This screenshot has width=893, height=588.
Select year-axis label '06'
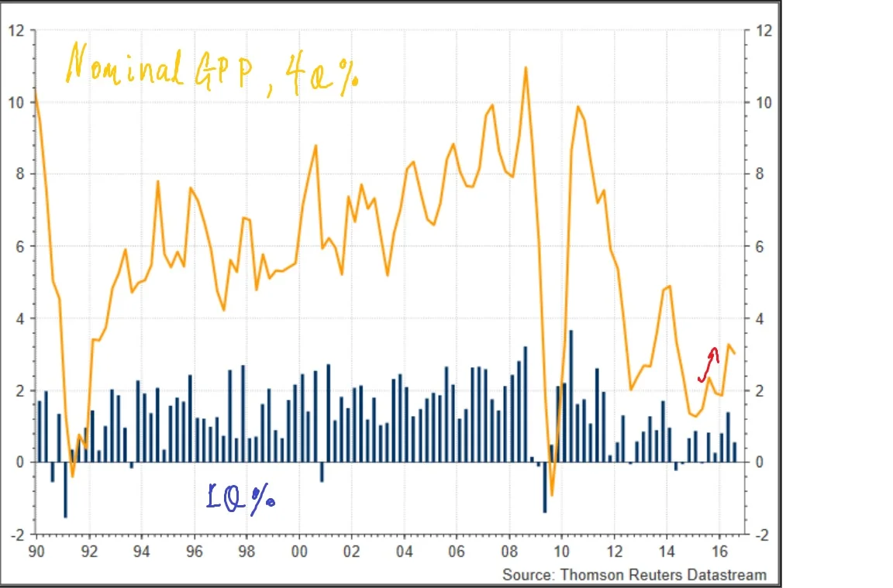457,551
